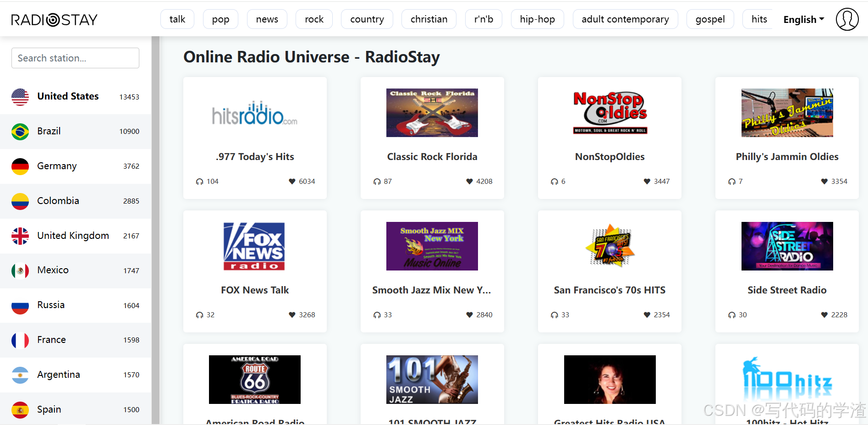Select the France flag icon
868x425 pixels.
click(20, 340)
